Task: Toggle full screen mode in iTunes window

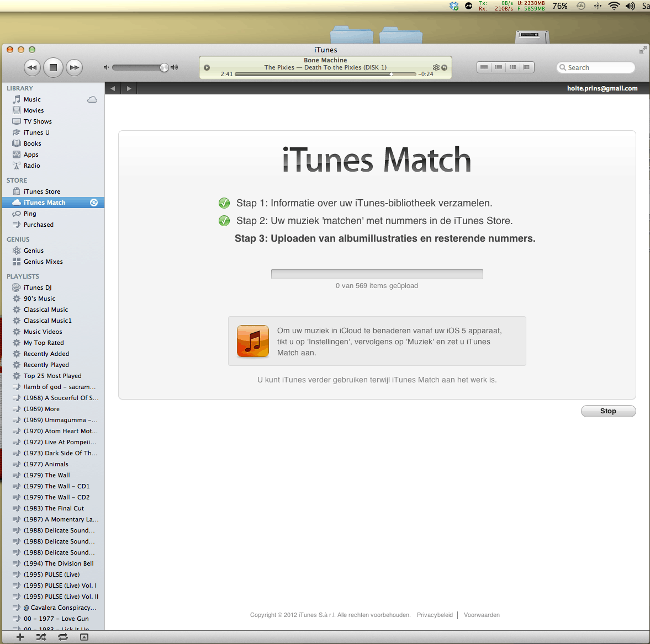Action: point(643,50)
